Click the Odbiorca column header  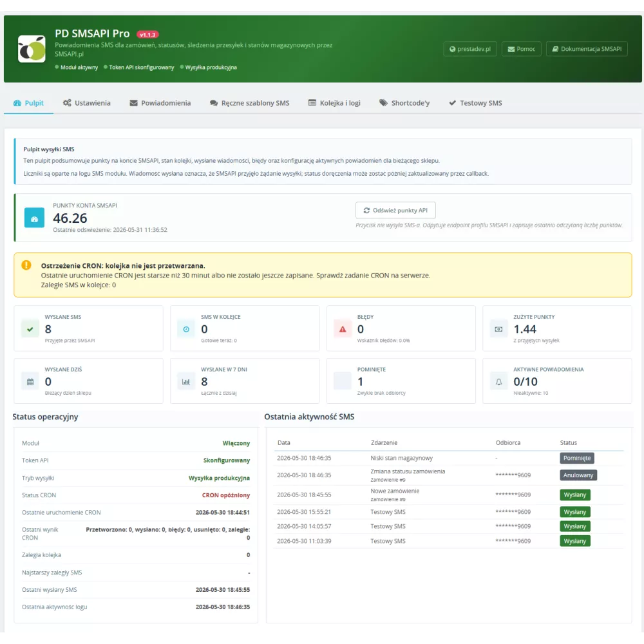tap(508, 443)
